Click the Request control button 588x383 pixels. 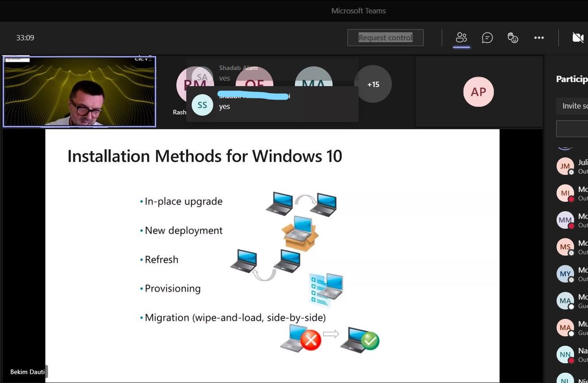pos(385,38)
